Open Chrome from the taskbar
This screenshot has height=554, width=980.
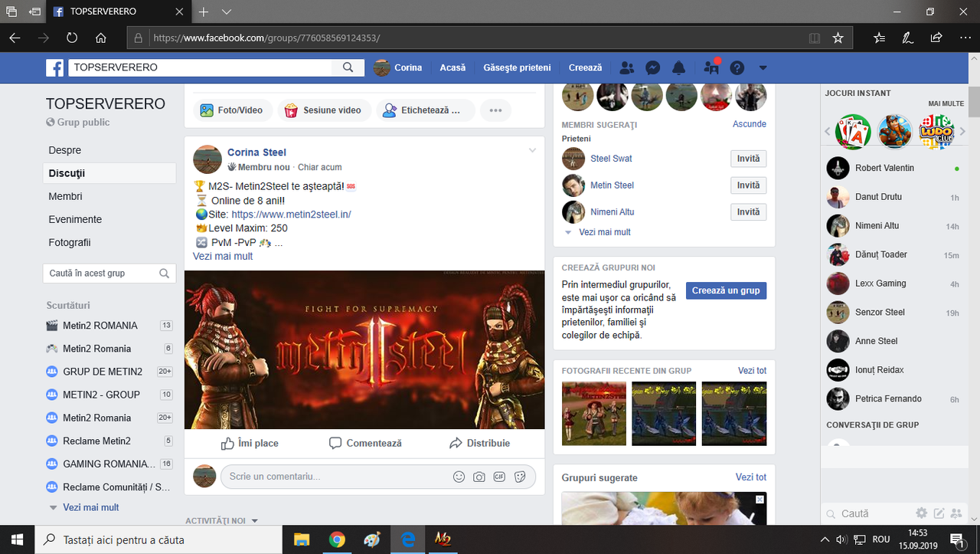click(337, 539)
